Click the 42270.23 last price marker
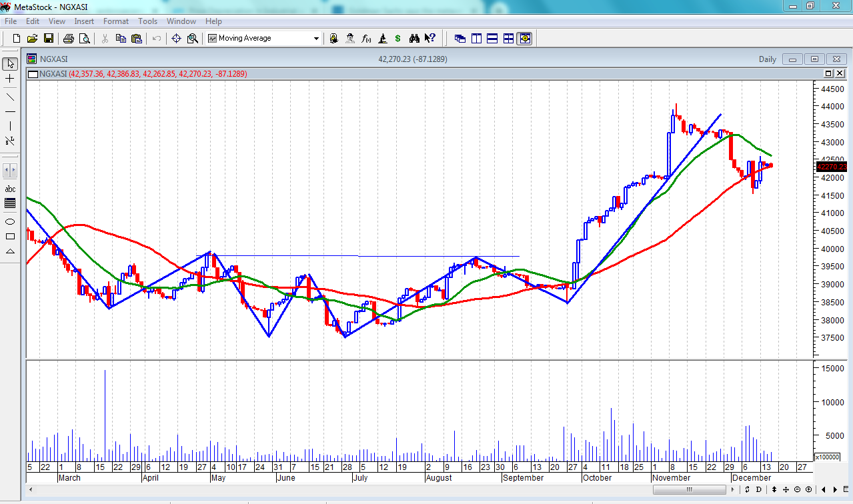This screenshot has width=853, height=504. click(x=831, y=167)
